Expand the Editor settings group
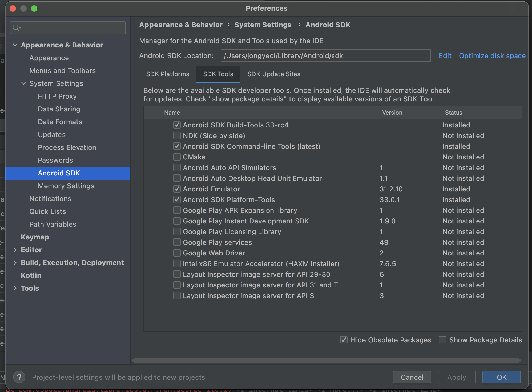532x392 pixels. pyautogui.click(x=15, y=250)
